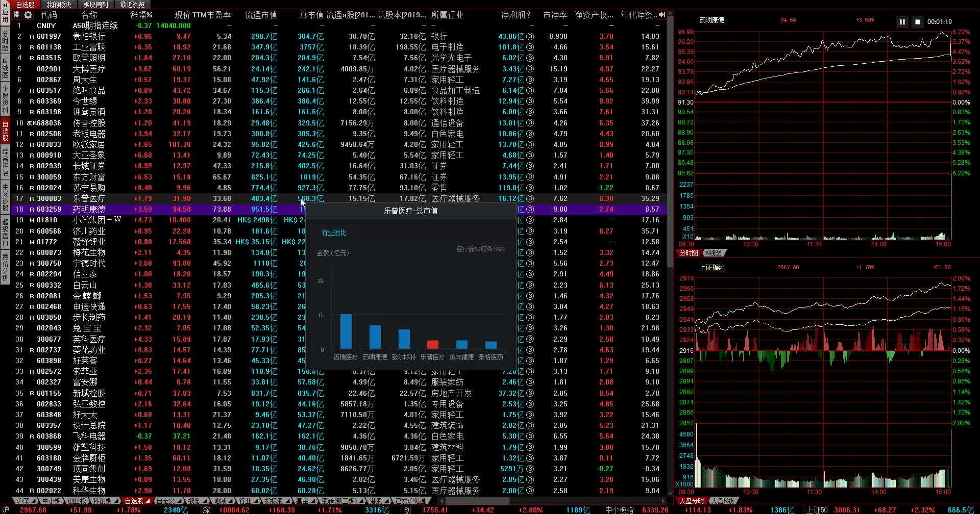Expand the 行业 bottom tab arrow
The width and height of the screenshot is (980, 514).
click(256, 501)
